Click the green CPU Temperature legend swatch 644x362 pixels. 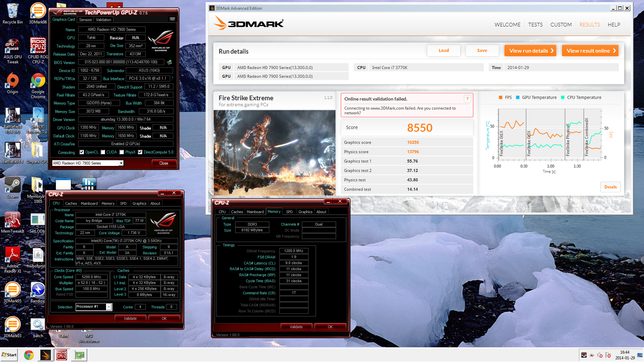tap(562, 98)
